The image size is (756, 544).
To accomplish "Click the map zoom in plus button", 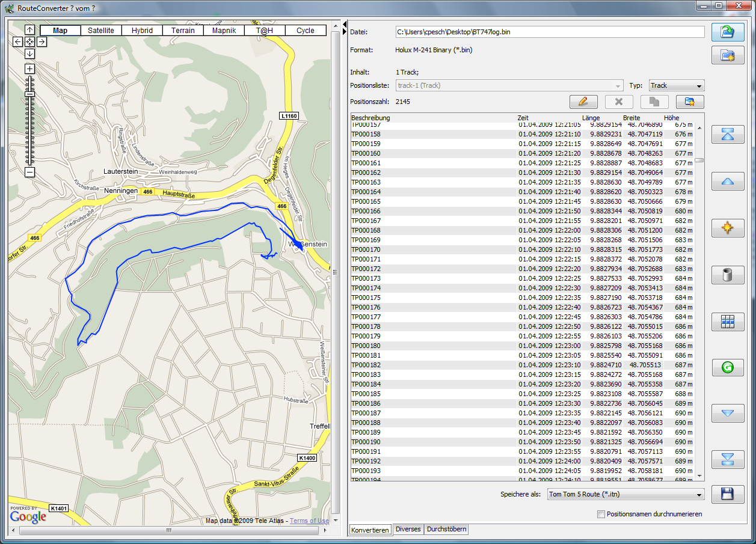I will pos(29,69).
